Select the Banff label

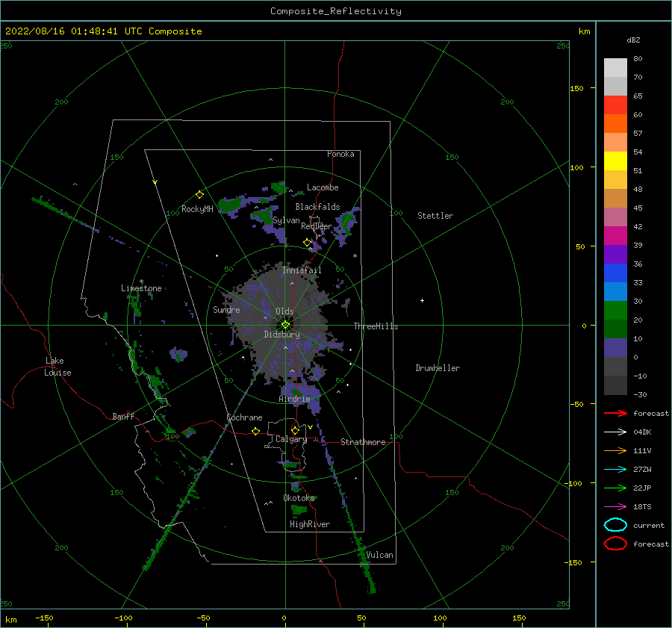point(123,416)
